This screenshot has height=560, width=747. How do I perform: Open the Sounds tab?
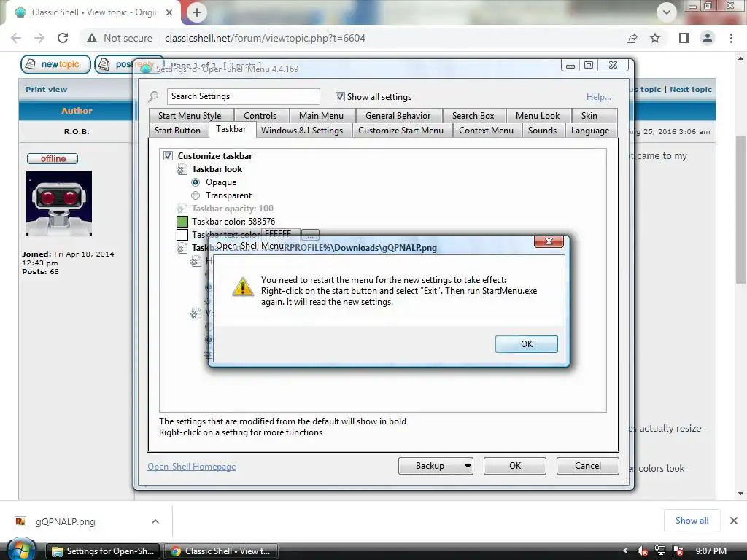tap(542, 131)
